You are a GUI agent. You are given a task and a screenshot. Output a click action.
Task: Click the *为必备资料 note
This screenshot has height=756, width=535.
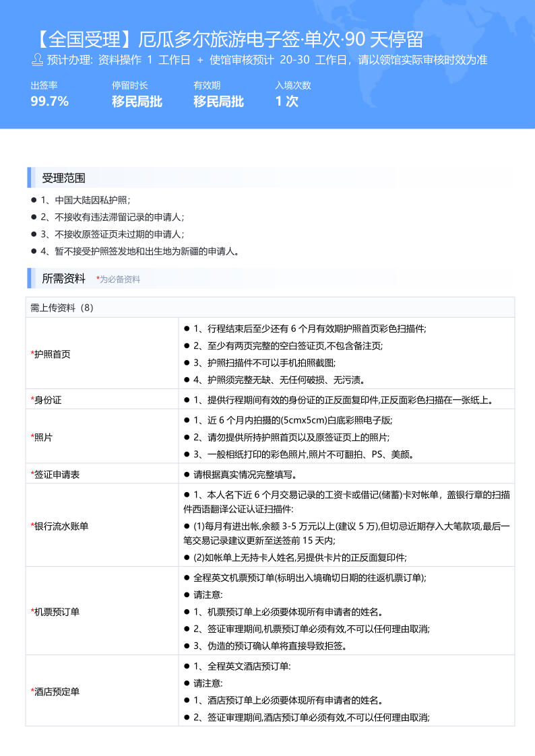(118, 279)
